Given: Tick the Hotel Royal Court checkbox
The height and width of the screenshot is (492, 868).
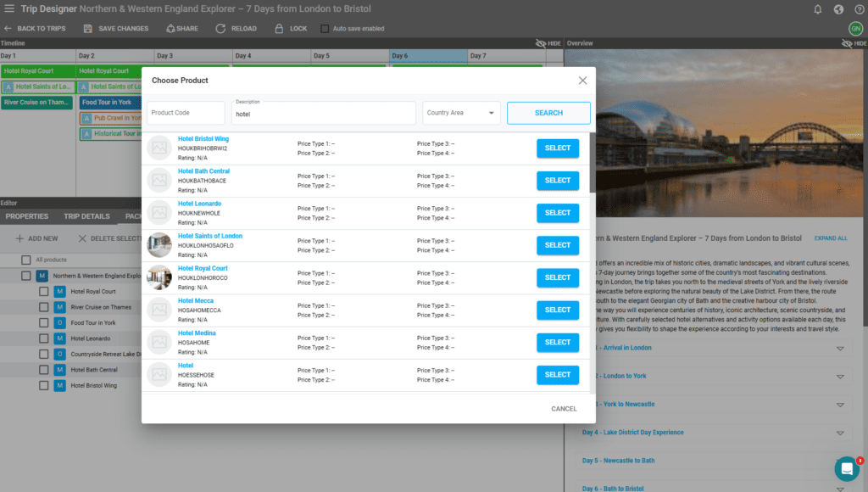Looking at the screenshot, I should point(43,292).
